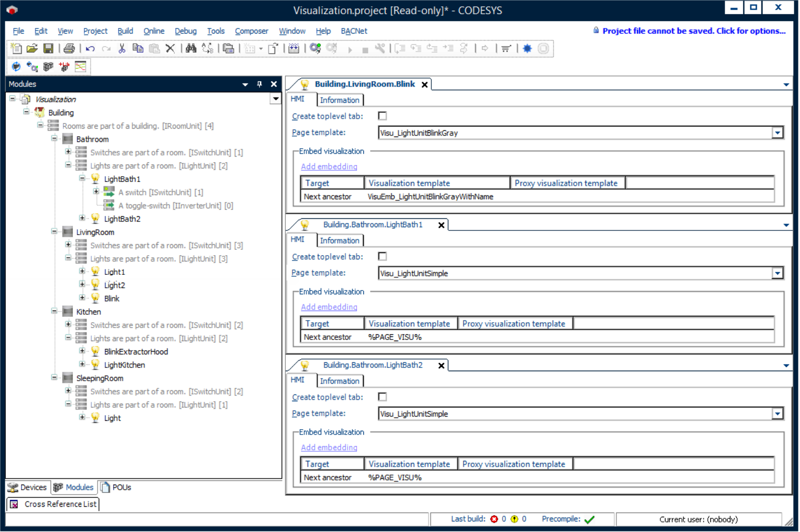Collapse the Bathroom tree node
The image size is (800, 532).
(x=54, y=139)
